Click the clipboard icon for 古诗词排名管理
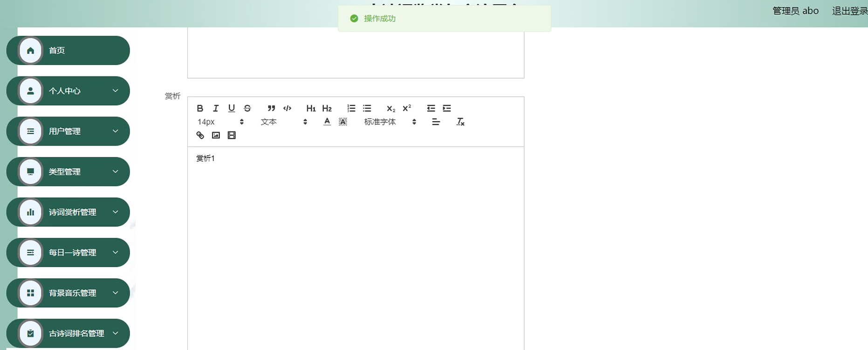The height and width of the screenshot is (350, 868). click(x=31, y=333)
